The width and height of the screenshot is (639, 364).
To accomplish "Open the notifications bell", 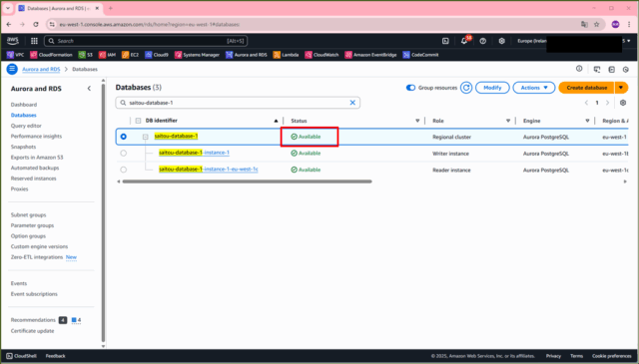I will pyautogui.click(x=464, y=41).
